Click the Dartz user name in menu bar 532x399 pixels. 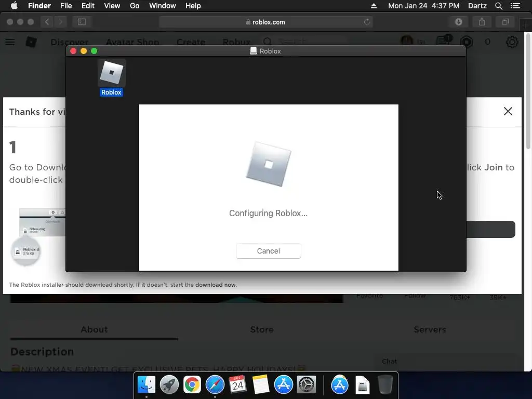click(477, 6)
